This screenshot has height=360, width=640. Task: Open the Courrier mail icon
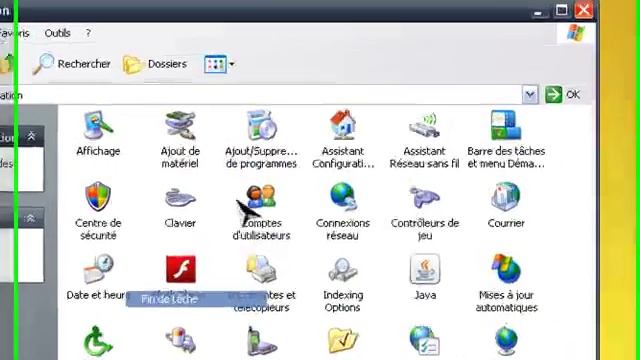(x=506, y=196)
